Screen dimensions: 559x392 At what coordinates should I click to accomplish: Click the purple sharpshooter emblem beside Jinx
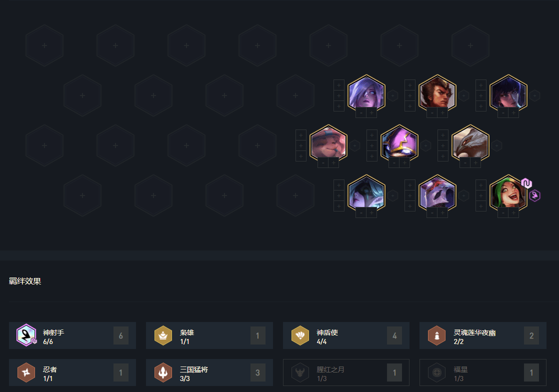coord(534,195)
